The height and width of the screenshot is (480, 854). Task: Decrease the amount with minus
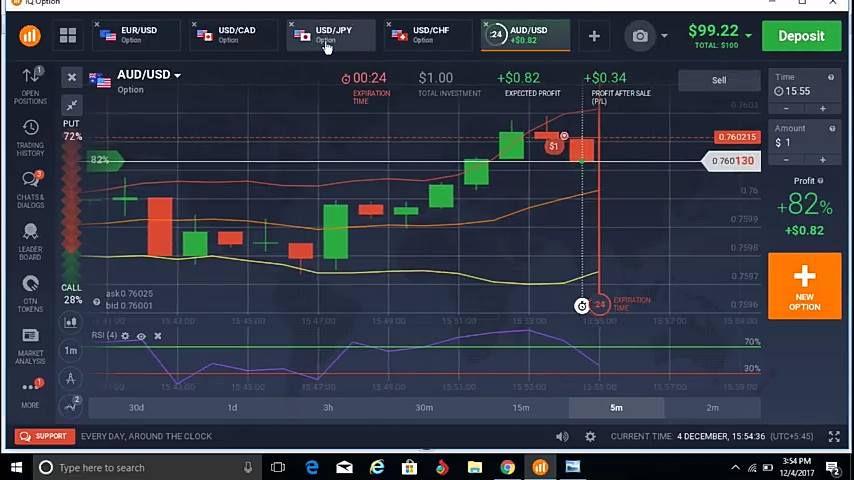click(x=786, y=160)
